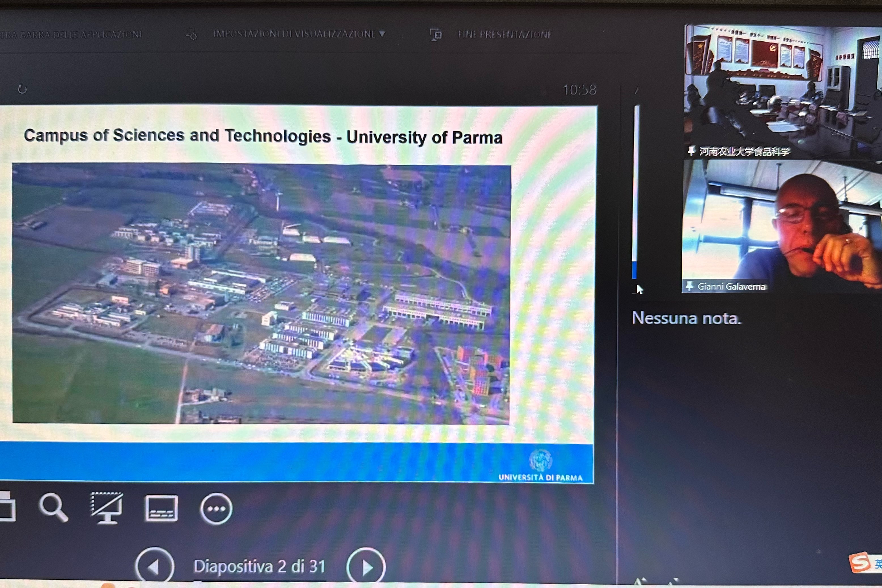The image size is (882, 588).
Task: Click Mostra barra delle applicazioni
Action: coord(71,35)
